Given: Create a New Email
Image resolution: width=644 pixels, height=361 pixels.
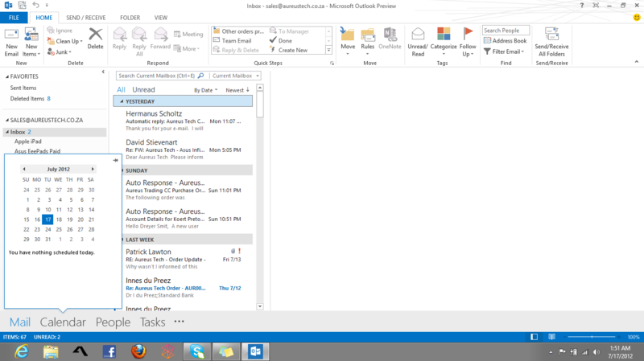Looking at the screenshot, I should tap(11, 43).
